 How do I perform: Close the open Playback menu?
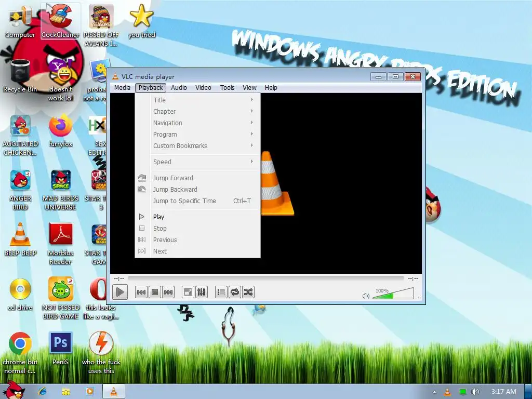151,87
